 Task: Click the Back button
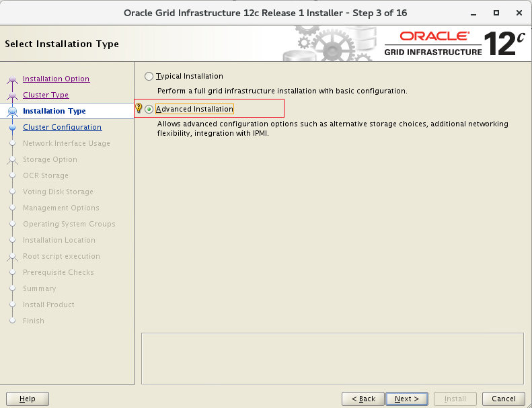pyautogui.click(x=363, y=399)
